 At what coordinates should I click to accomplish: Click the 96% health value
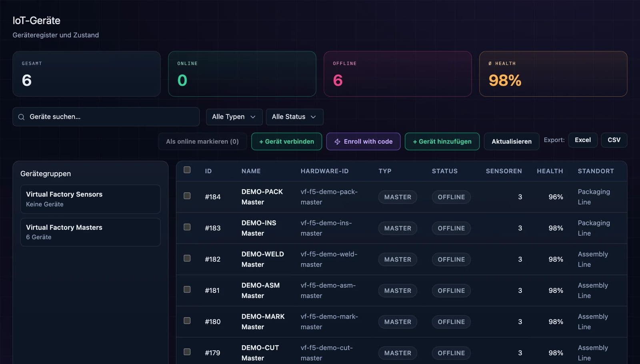click(x=556, y=197)
